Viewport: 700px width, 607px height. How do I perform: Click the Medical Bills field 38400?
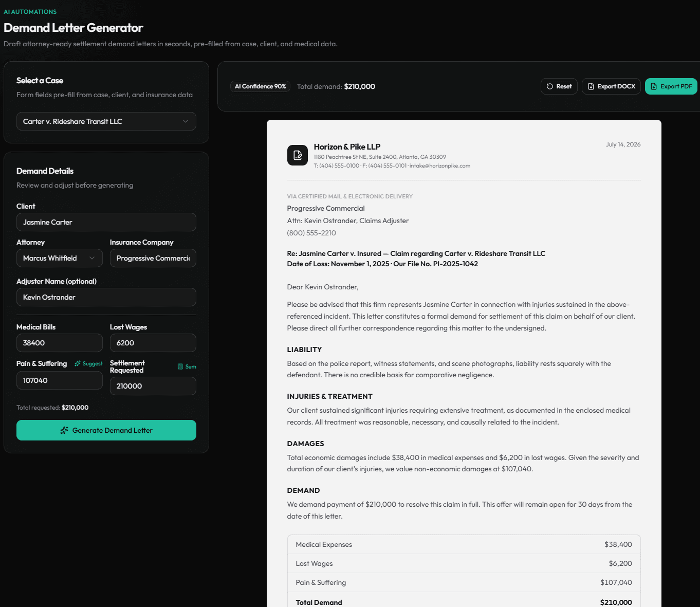pos(60,343)
